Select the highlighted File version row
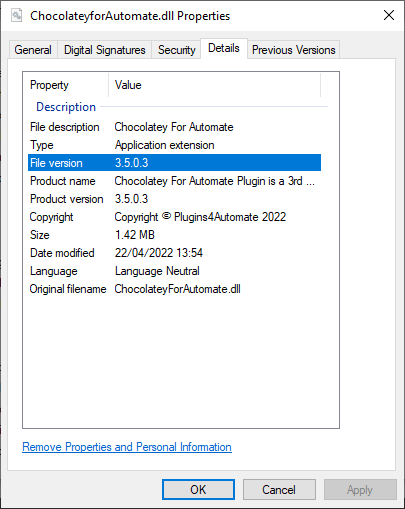The height and width of the screenshot is (509, 405). [174, 163]
